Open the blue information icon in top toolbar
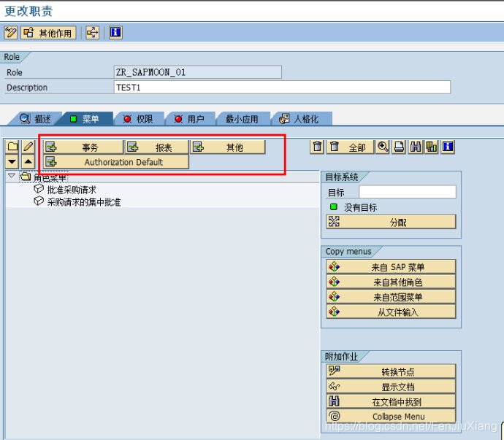Image resolution: width=504 pixels, height=440 pixels. tap(115, 32)
